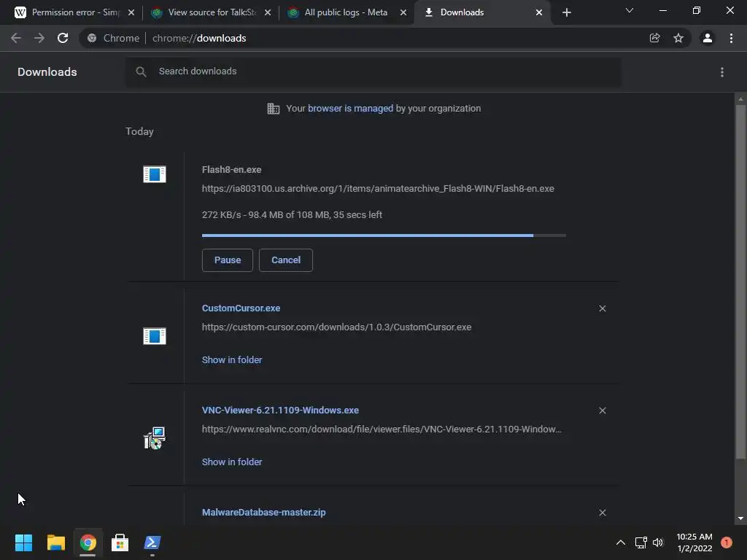Close the Permission error tab
This screenshot has height=560, width=747.
point(131,12)
